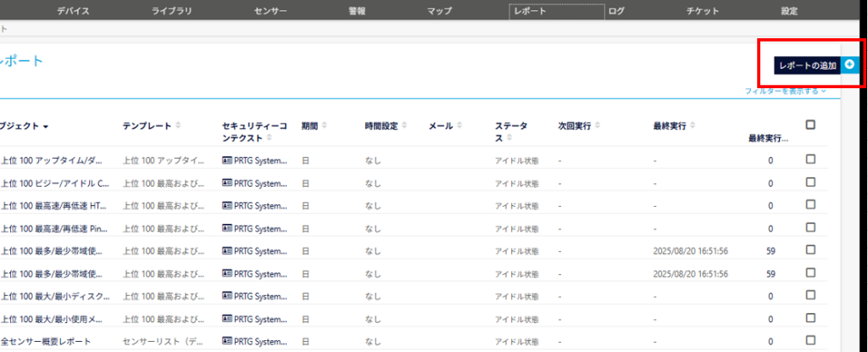Viewport: 868px width, 352px height.
Task: Click なし in 上位 100 アップタイム row
Action: [373, 160]
